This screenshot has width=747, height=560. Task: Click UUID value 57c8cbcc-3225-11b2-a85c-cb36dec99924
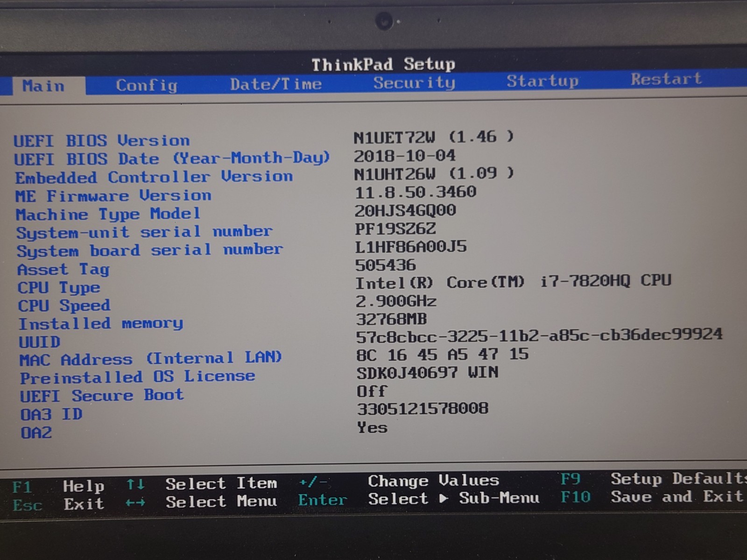click(x=539, y=336)
